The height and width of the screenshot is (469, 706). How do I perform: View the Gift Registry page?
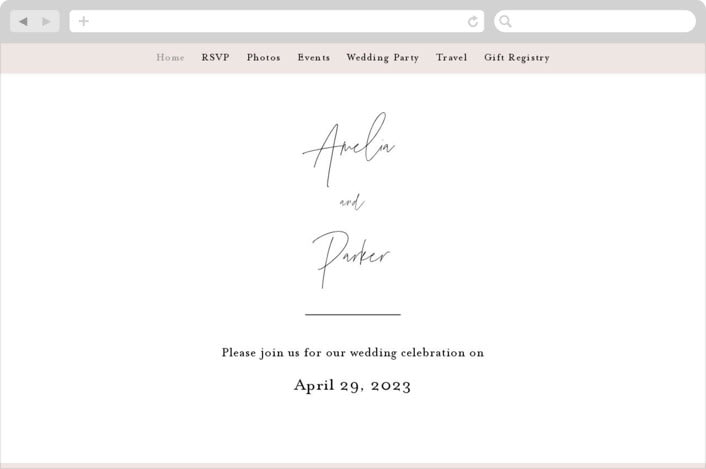[517, 58]
